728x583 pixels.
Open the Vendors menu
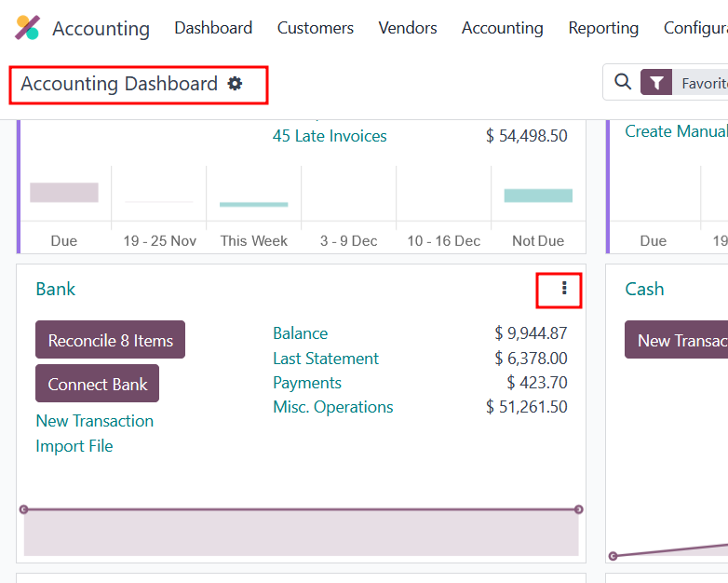[407, 28]
